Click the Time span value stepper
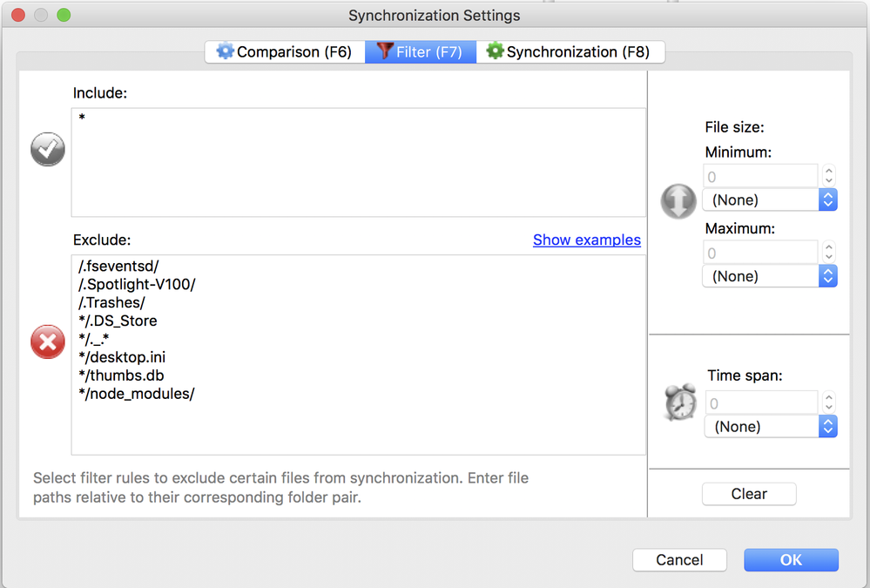Image resolution: width=870 pixels, height=588 pixels. [x=829, y=402]
